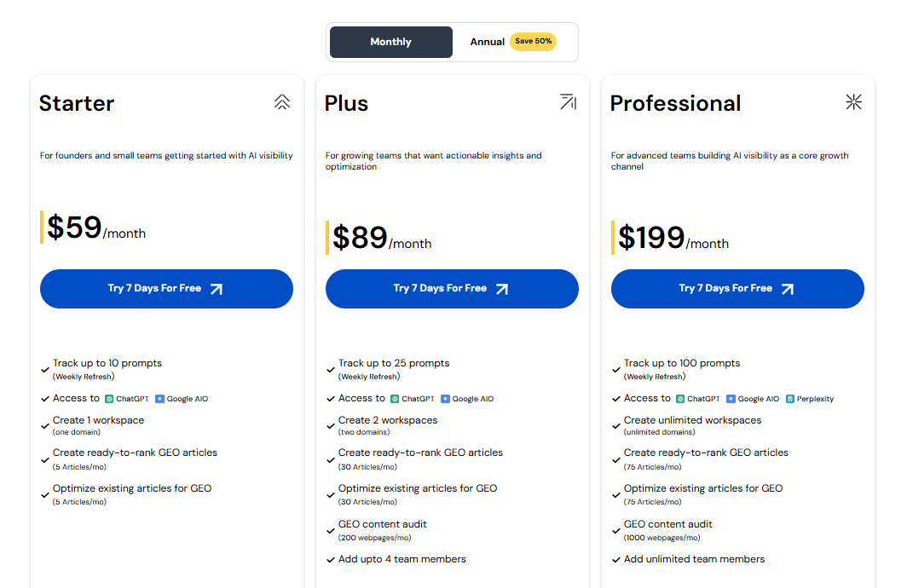Screen dimensions: 913x588
Task: Click the ChatGPT badge in Starter's features
Action: pyautogui.click(x=125, y=398)
